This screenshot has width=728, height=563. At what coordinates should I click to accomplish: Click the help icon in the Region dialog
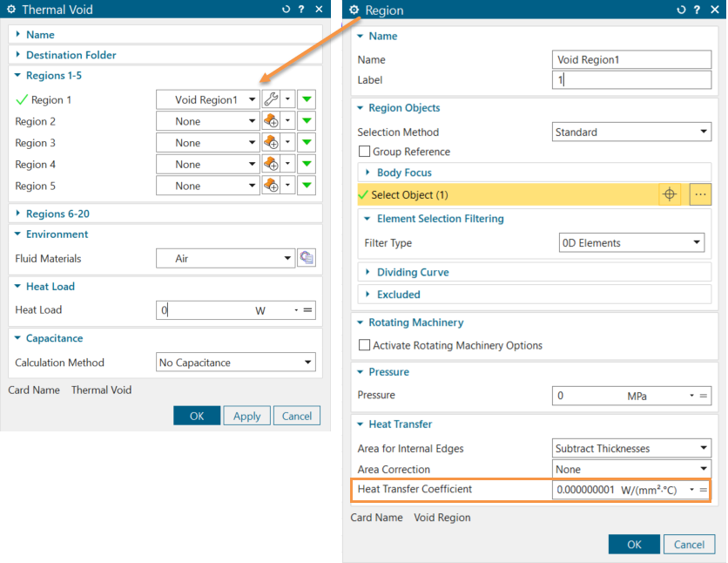[x=697, y=10]
